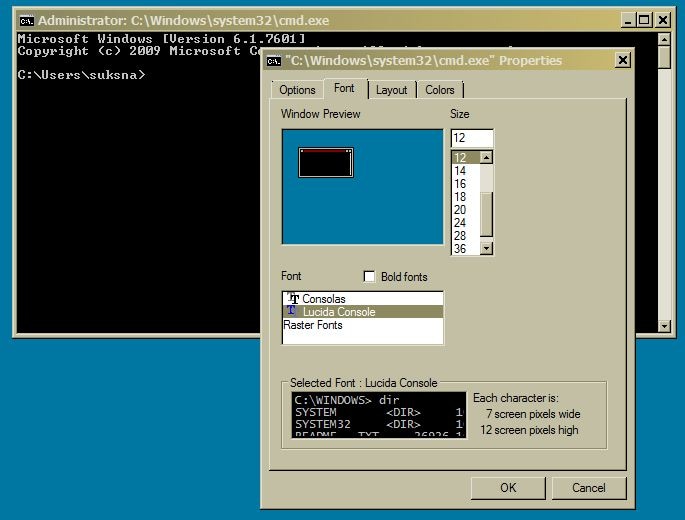685x520 pixels.
Task: Select Raster Fonts in the font list
Action: 363,325
